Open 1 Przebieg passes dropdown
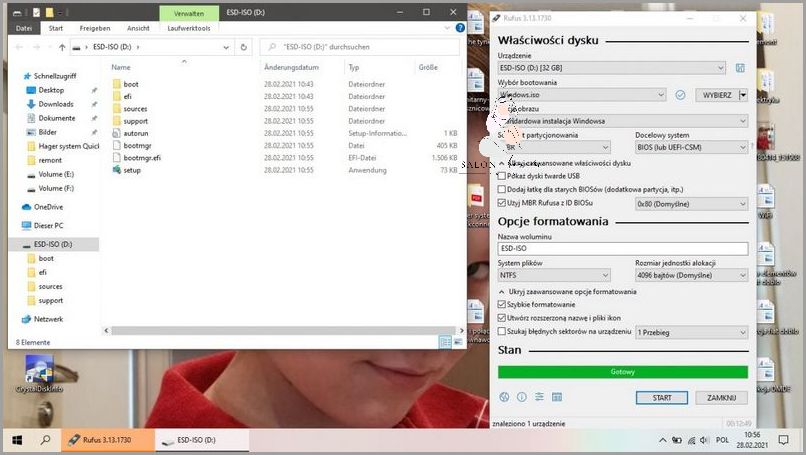 pos(691,332)
